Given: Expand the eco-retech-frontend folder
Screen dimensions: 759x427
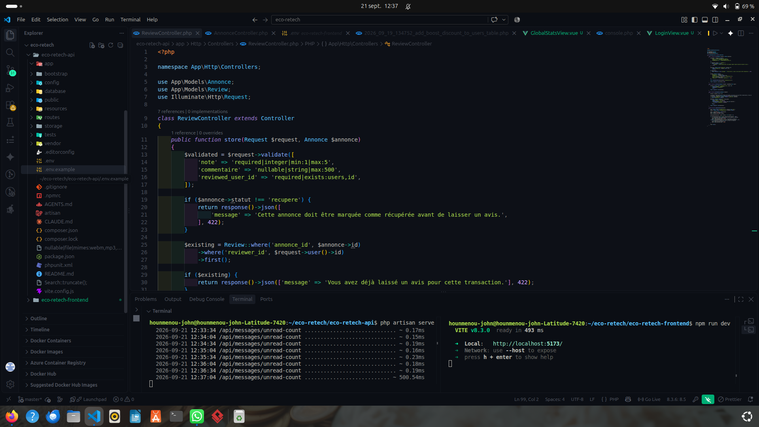Looking at the screenshot, I should coord(64,300).
